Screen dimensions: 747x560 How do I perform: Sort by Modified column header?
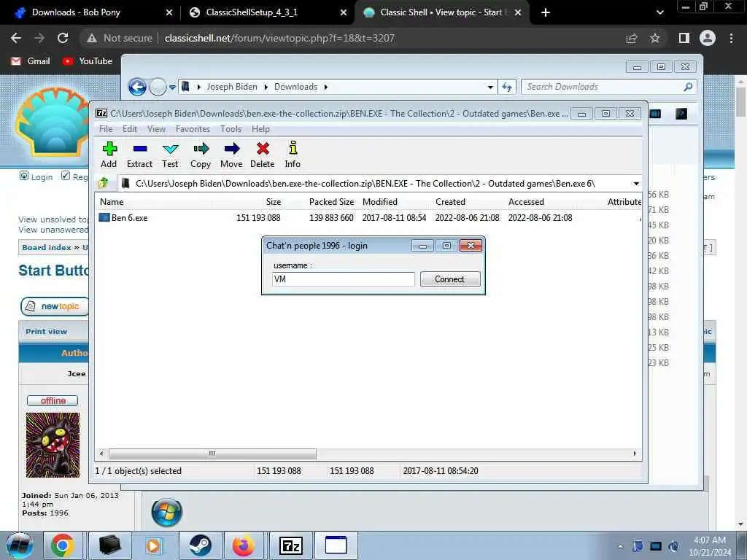click(x=379, y=202)
